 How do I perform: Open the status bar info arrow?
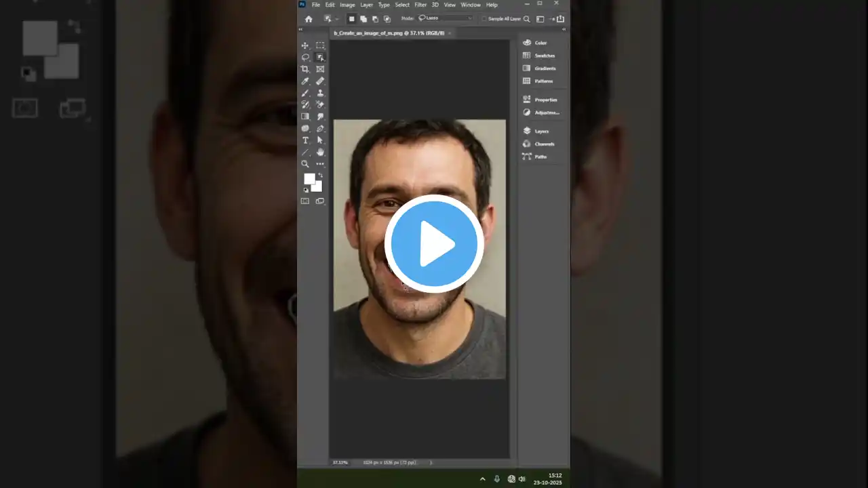(x=431, y=462)
